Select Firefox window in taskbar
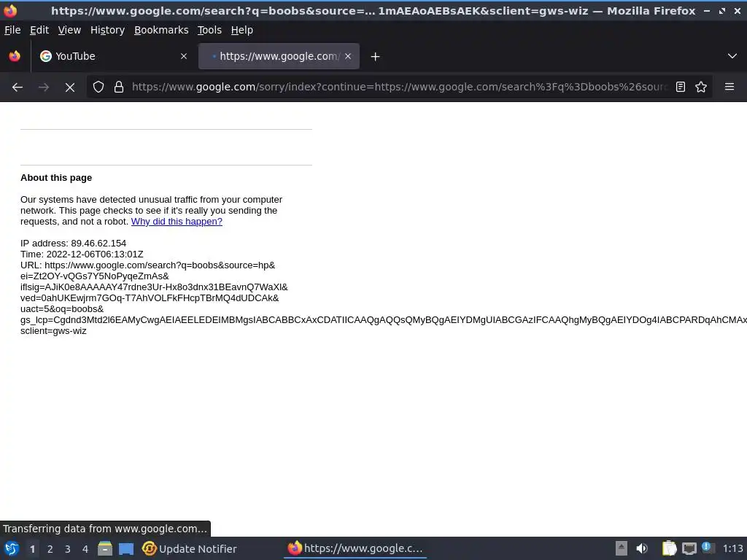Image resolution: width=747 pixels, height=560 pixels. 355,548
